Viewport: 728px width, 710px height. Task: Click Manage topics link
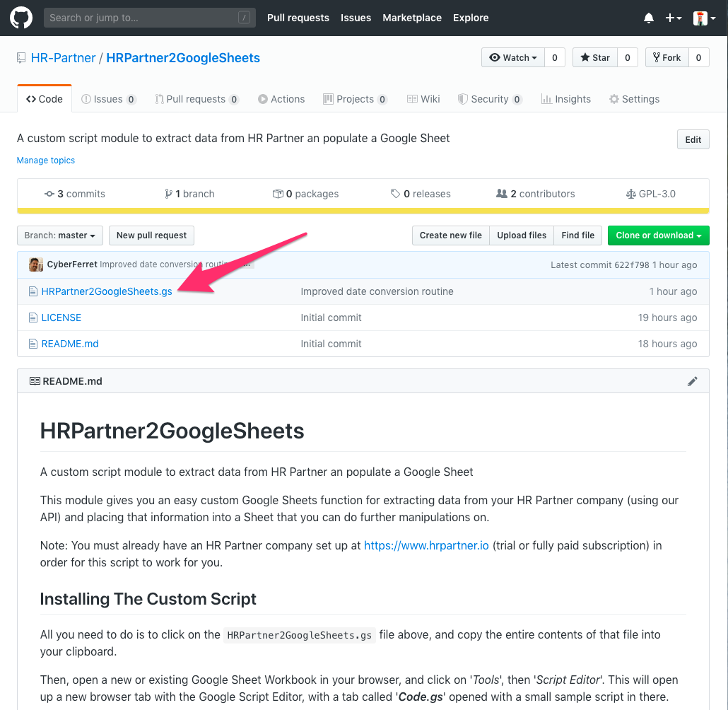[46, 161]
